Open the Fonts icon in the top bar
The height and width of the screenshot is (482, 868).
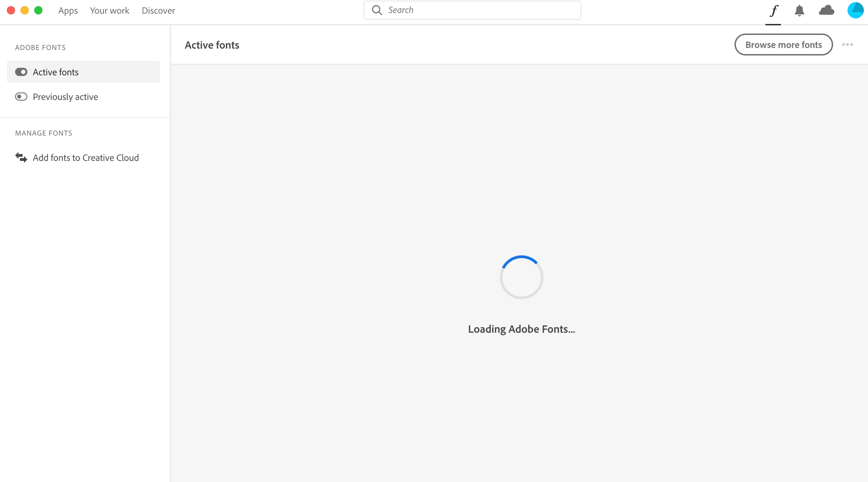[x=774, y=11]
